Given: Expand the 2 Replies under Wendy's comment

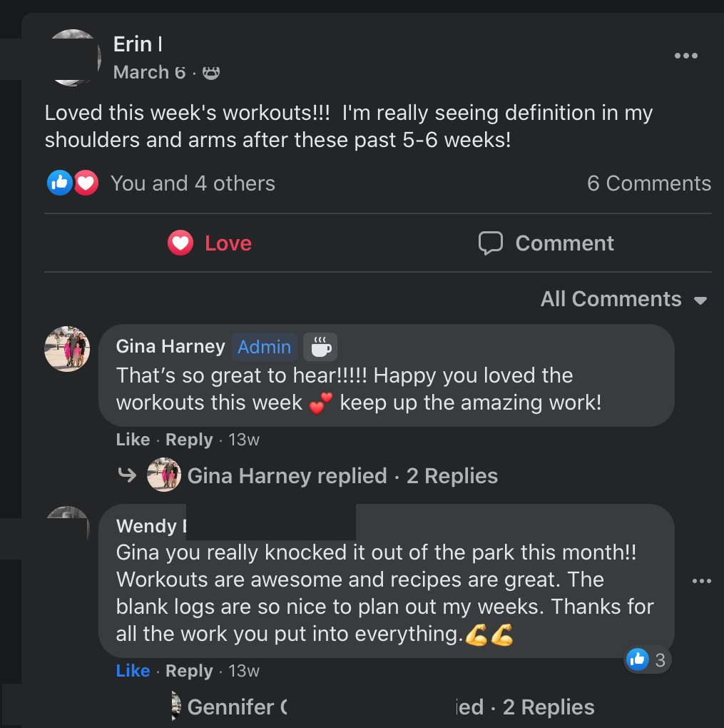Looking at the screenshot, I should (x=548, y=707).
